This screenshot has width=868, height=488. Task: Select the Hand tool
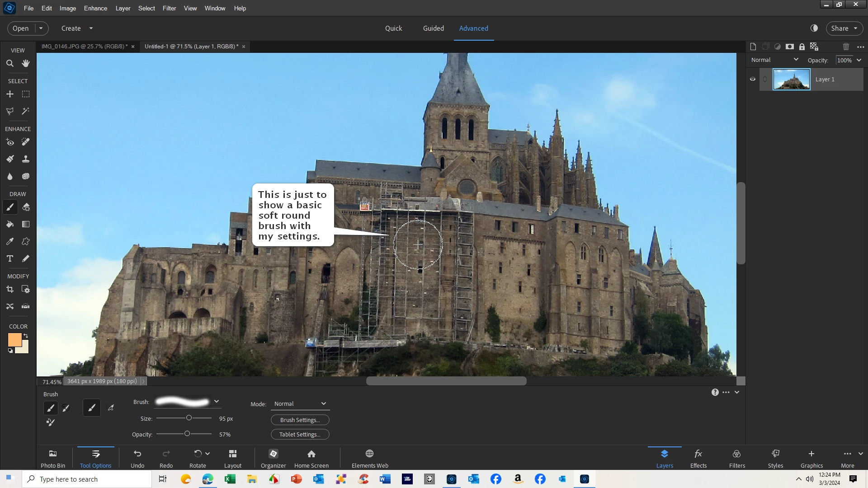point(26,64)
